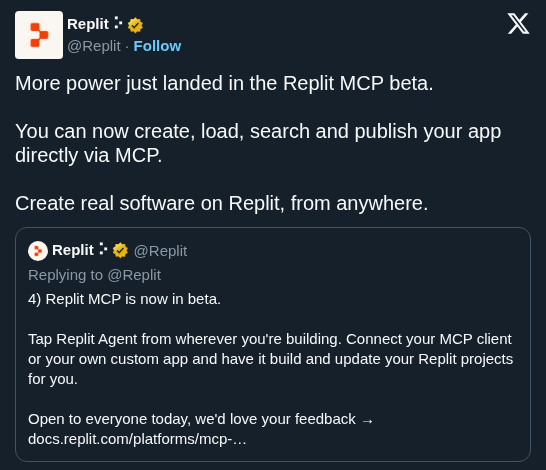546x470 pixels.
Task: Open the bold Replit name in tweet header
Action: tap(88, 24)
